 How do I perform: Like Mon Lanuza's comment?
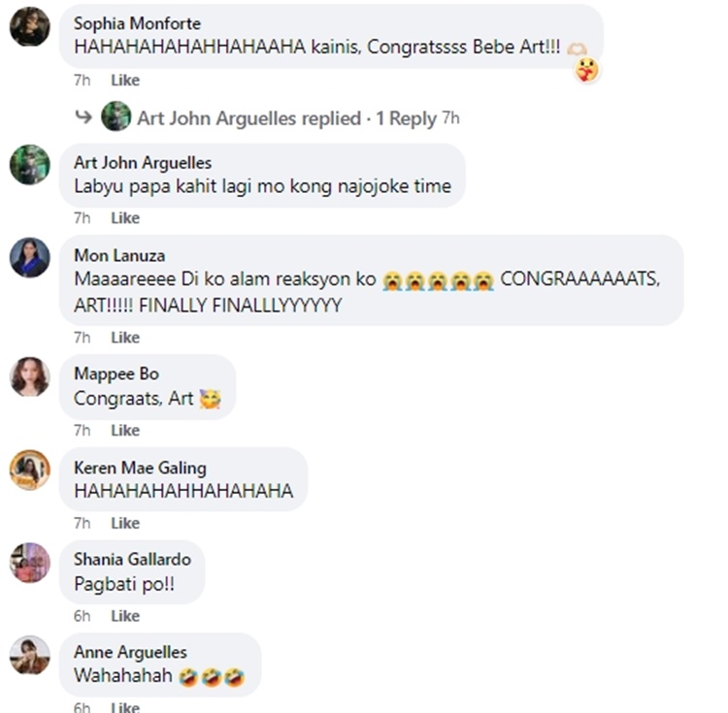click(125, 338)
